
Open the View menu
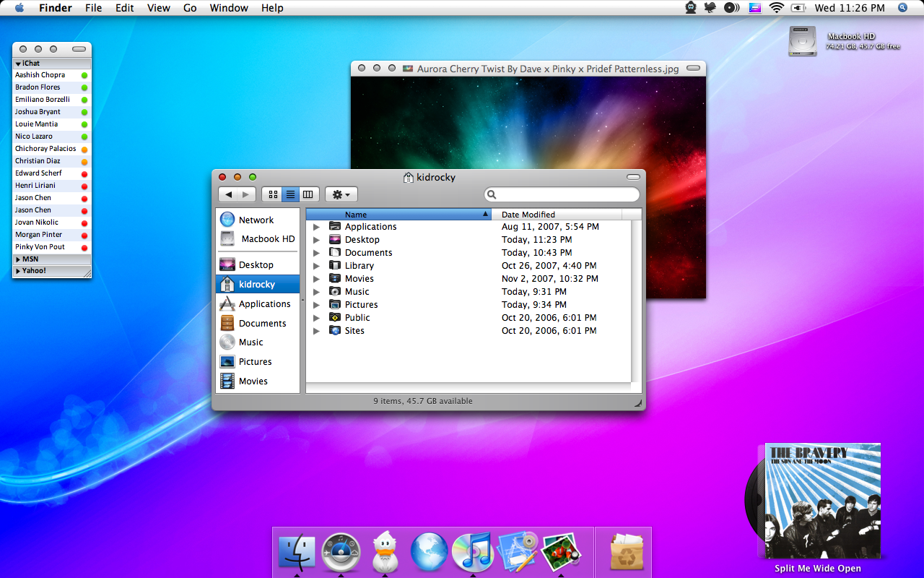click(x=158, y=8)
